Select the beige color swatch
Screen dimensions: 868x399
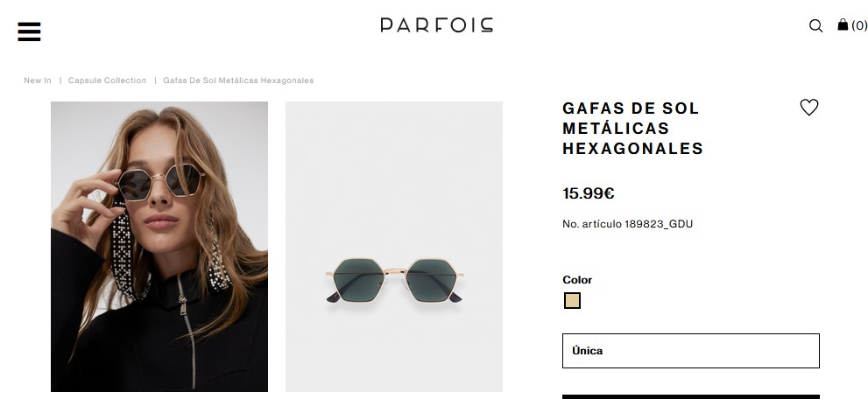click(572, 301)
